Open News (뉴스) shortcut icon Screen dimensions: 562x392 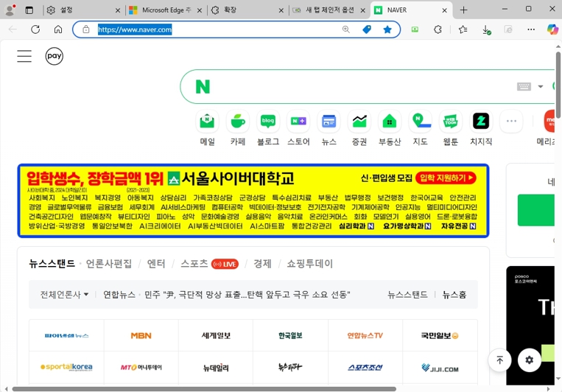[x=329, y=122]
